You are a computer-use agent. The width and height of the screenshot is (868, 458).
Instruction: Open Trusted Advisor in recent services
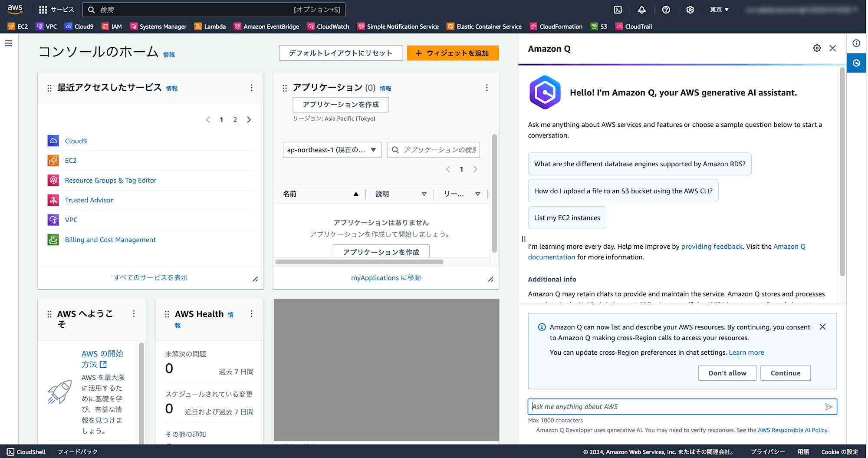(x=89, y=200)
